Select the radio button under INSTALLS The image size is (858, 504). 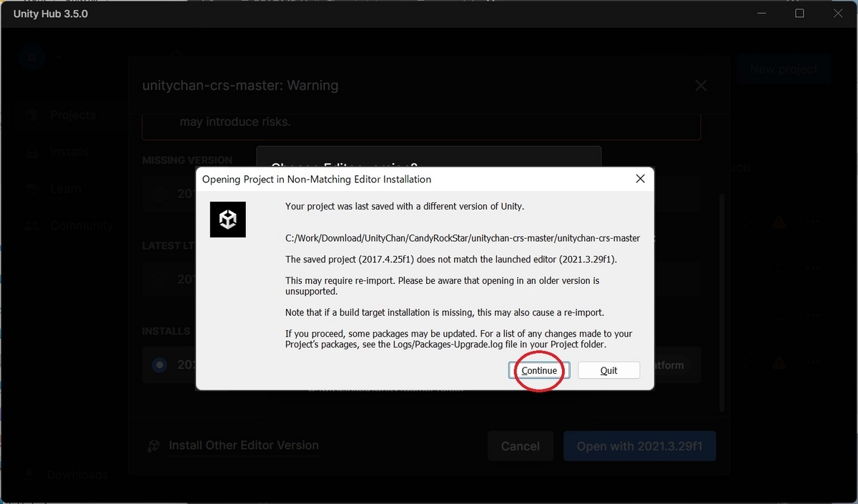(x=159, y=365)
